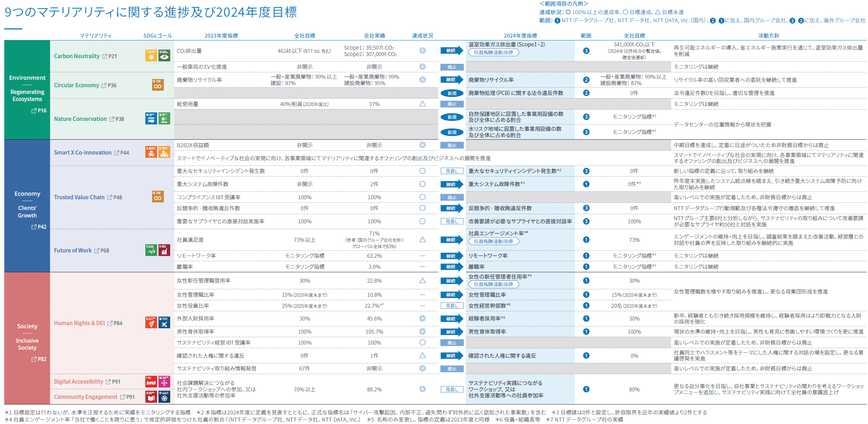
Task: Click 見直し badge for 女性役員比率 row
Action: (x=452, y=306)
